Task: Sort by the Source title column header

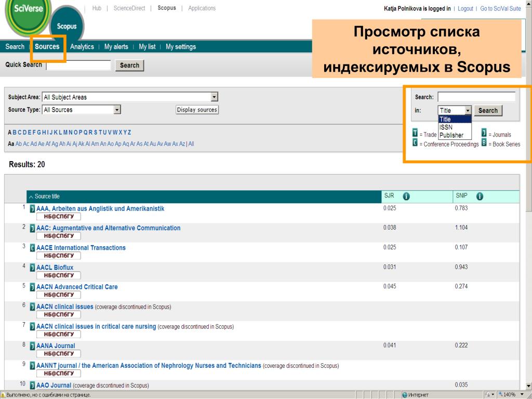Action: pyautogui.click(x=47, y=196)
